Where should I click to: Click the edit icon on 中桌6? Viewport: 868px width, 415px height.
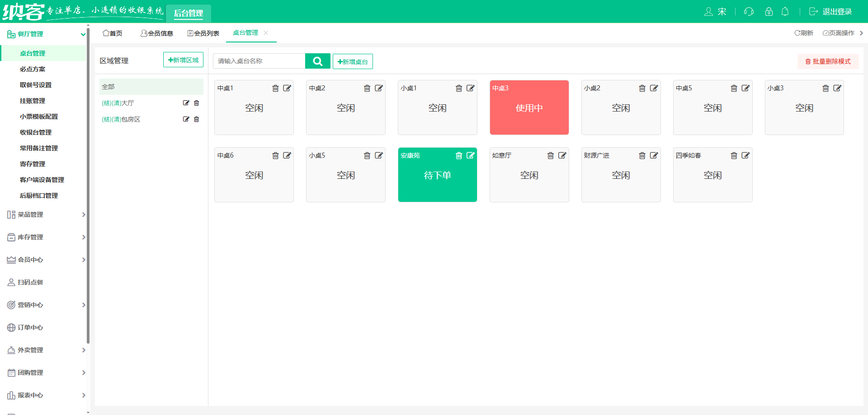287,155
